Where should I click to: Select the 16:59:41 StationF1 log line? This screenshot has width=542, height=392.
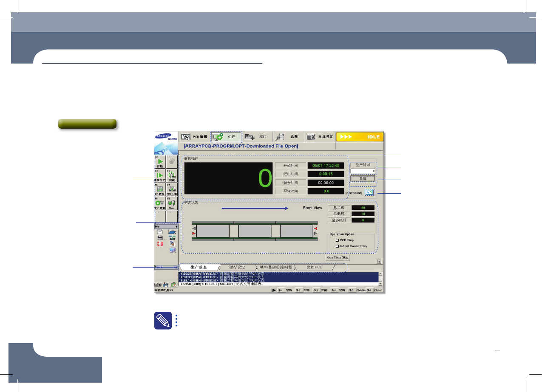tap(278, 284)
